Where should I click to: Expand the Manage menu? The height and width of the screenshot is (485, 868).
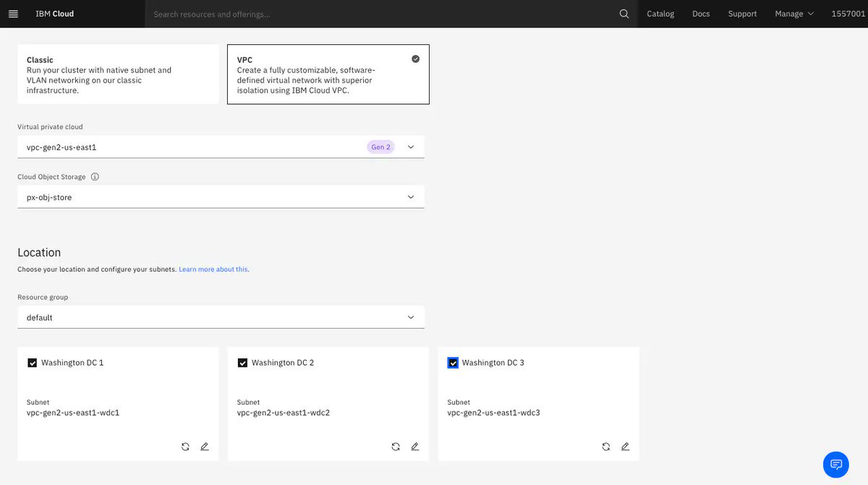click(794, 14)
